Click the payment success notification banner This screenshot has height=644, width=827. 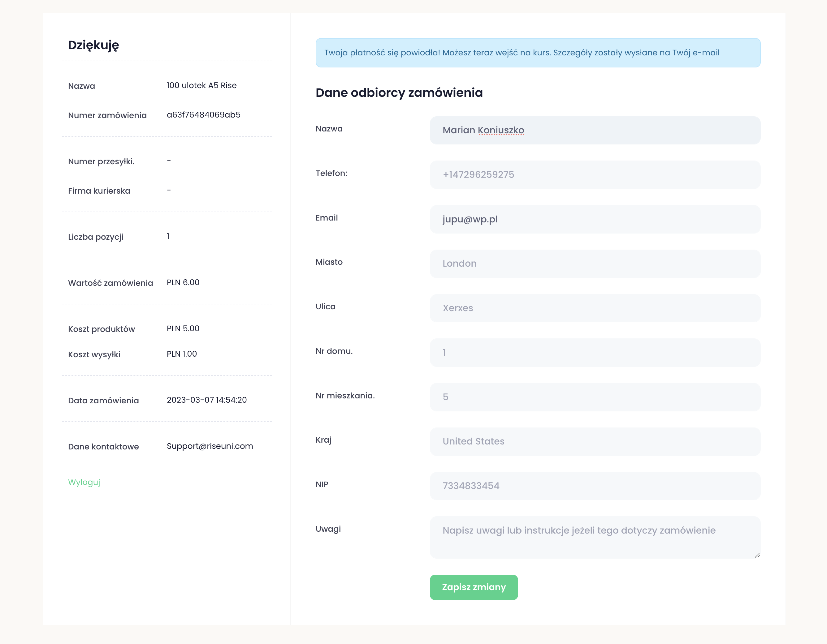[538, 53]
